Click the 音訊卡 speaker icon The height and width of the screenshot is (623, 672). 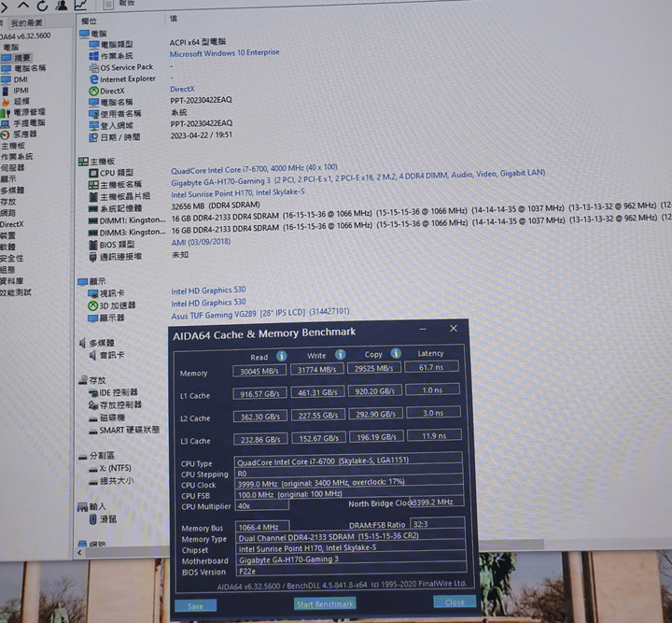coord(93,355)
